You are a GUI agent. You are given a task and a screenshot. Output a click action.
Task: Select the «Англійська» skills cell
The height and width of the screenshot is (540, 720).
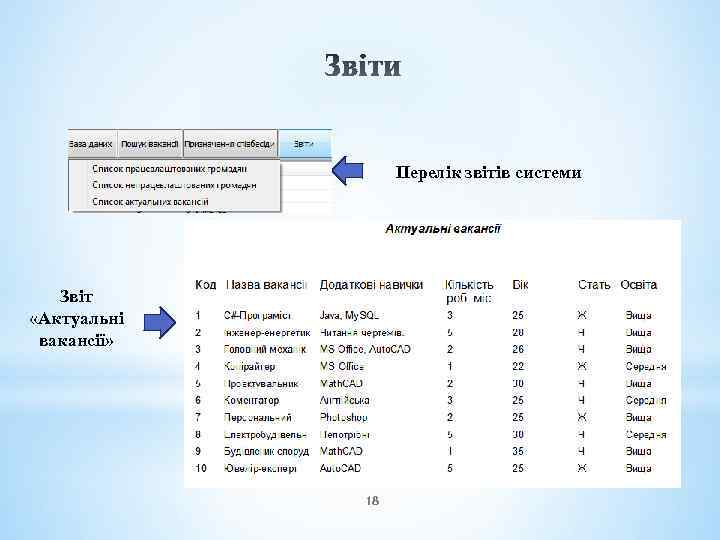(344, 400)
